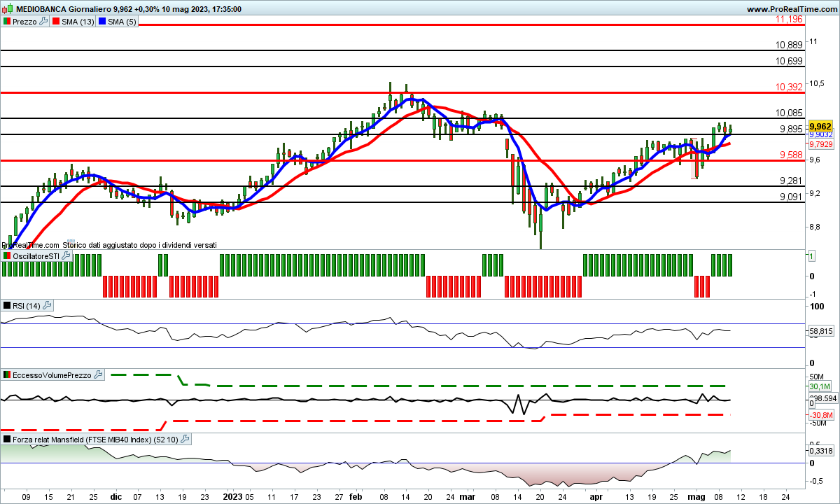This screenshot has width=840, height=504.
Task: Click the EccessoVolumePrezzo color swatch
Action: point(7,375)
